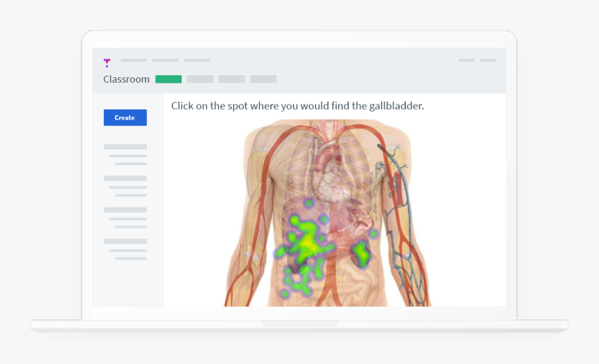Select the third sidebar section heading

coord(125,209)
